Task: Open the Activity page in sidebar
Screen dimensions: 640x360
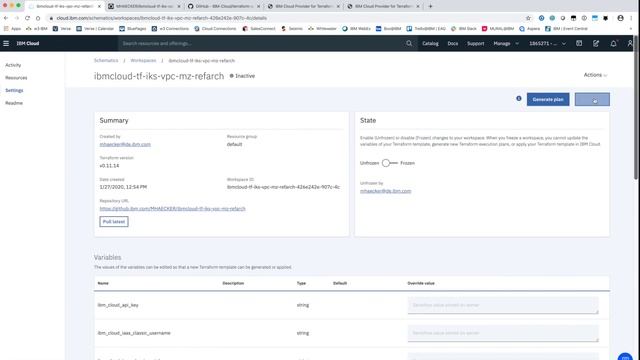Action: 13,65
